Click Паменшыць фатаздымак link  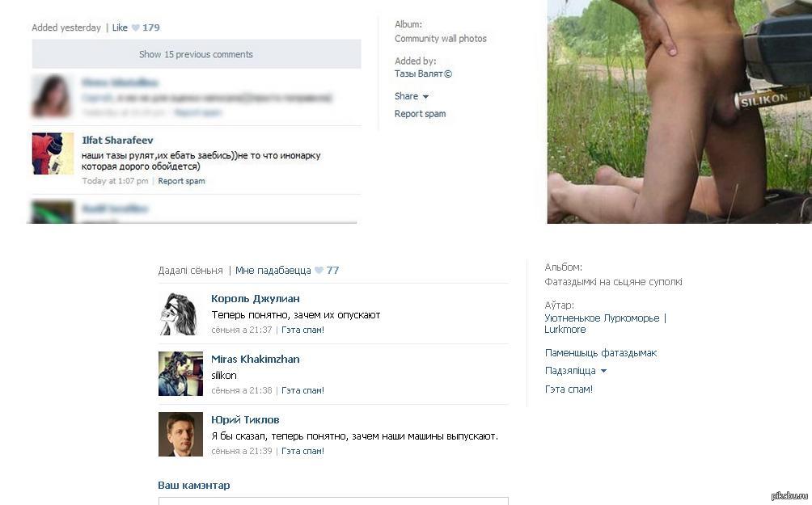pyautogui.click(x=601, y=353)
